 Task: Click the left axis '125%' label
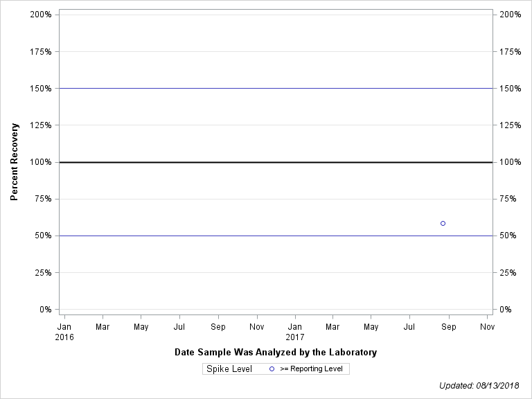41,125
